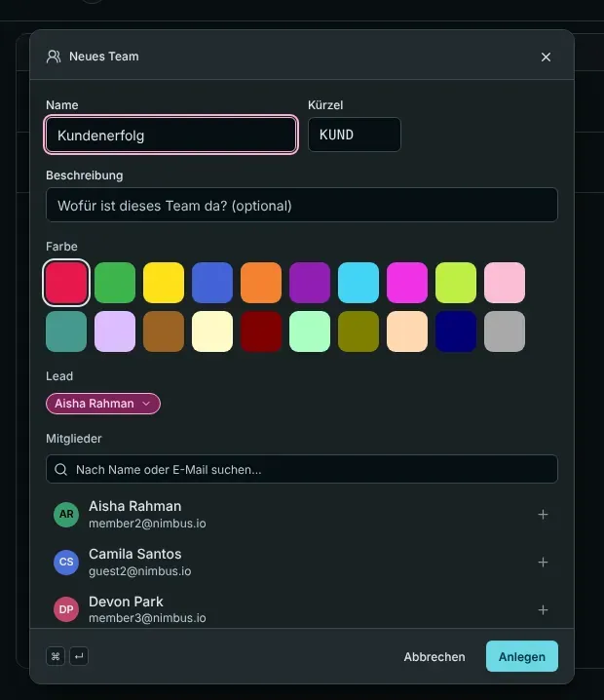Add Aisha Rahman with the plus icon
The width and height of the screenshot is (604, 700).
pyautogui.click(x=543, y=515)
